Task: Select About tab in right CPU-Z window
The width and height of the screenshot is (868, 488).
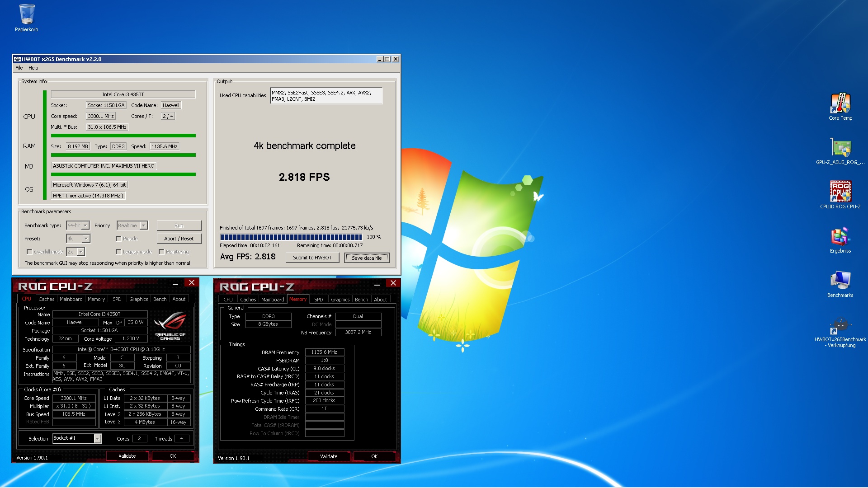Action: (381, 300)
